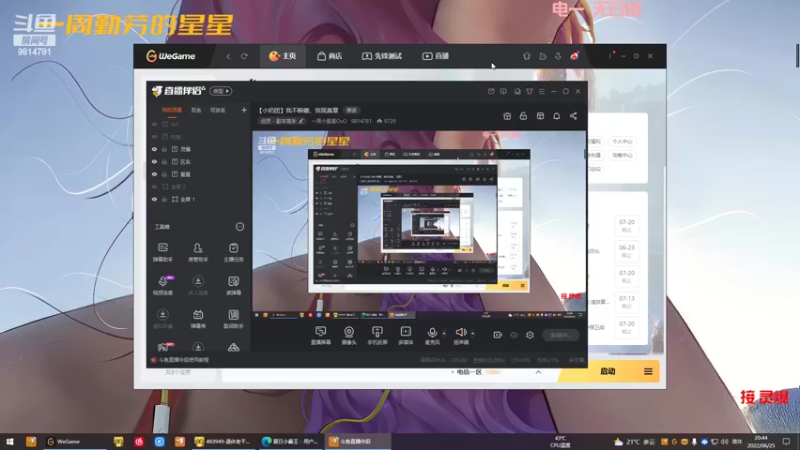Click the rocket icon in the WeGame title bar
The width and height of the screenshot is (800, 450).
574,56
